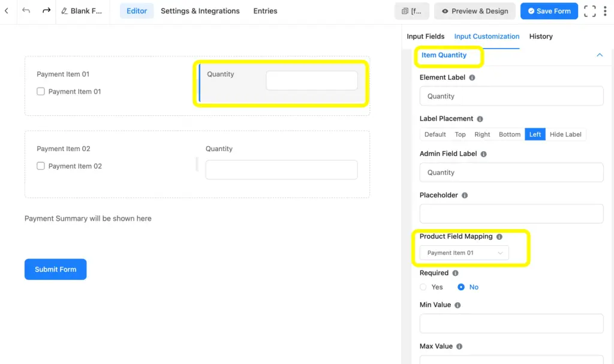Click the info icon next to Min Value
Screen dimensions: 614x364
459,305
